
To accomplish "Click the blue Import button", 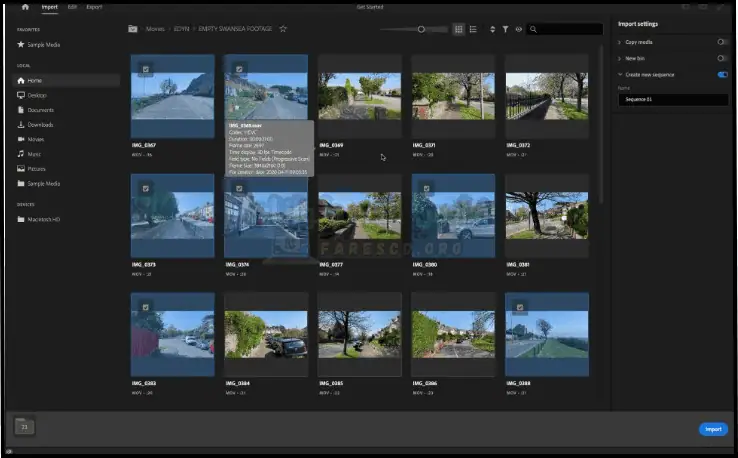I will click(713, 429).
